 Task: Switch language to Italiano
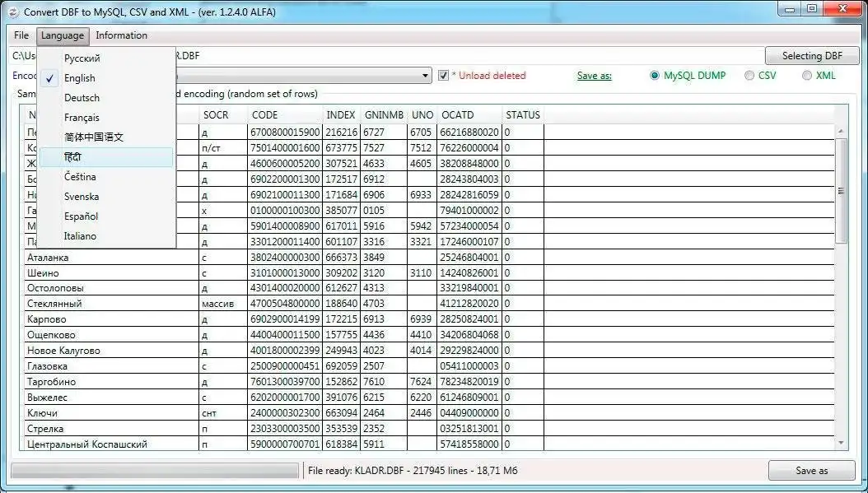click(x=106, y=236)
